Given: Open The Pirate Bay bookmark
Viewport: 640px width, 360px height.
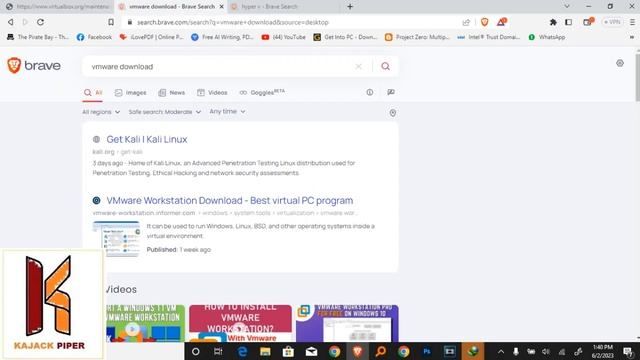Looking at the screenshot, I should point(38,37).
